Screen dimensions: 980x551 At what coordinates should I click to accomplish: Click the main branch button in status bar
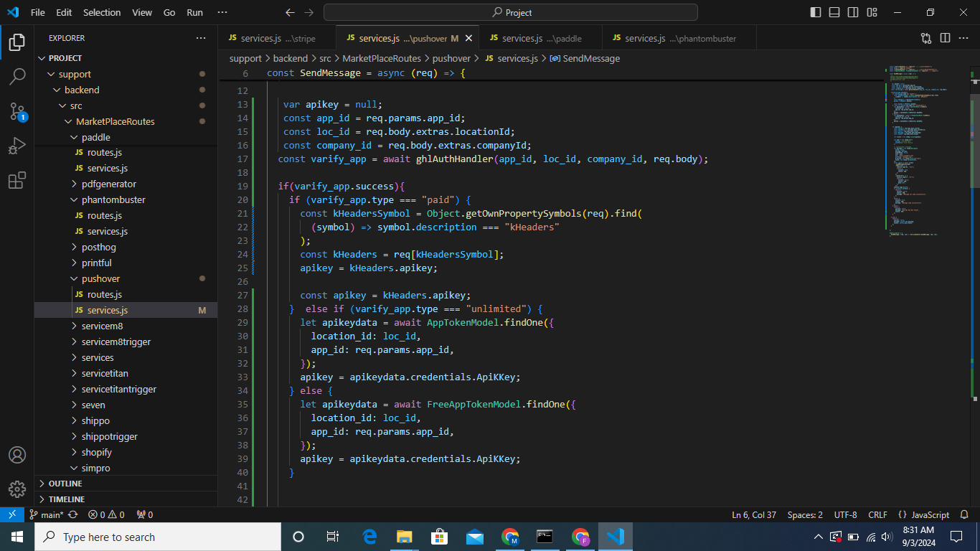click(47, 514)
